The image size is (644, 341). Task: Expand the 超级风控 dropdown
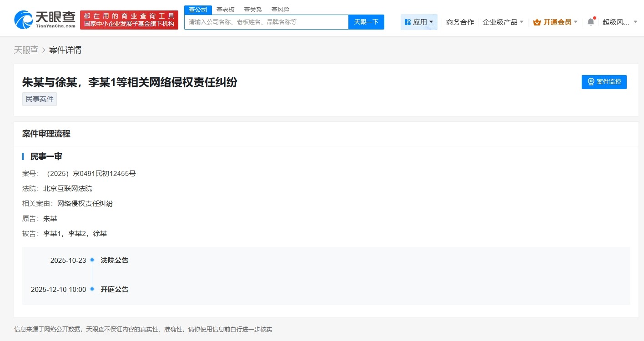pos(618,22)
